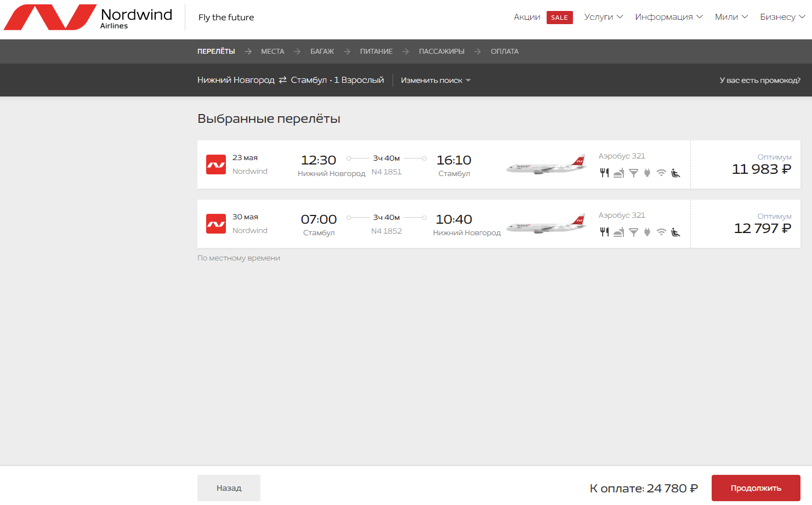Click the '30 мая' date
The height and width of the screenshot is (505, 812).
pyautogui.click(x=245, y=217)
